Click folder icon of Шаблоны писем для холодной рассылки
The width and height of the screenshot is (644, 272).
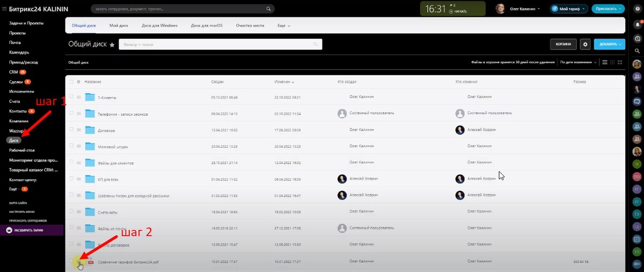point(89,195)
